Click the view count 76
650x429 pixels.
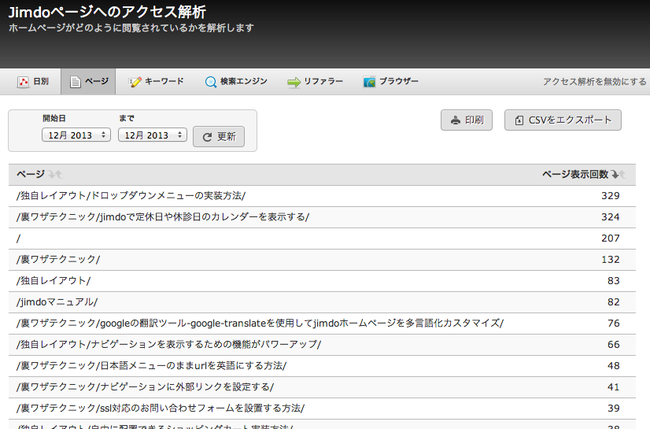point(614,323)
